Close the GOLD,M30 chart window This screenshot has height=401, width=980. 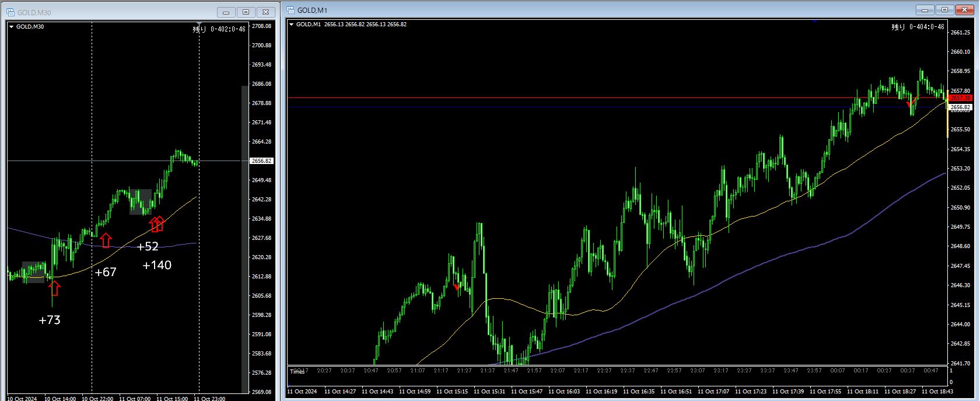tap(265, 12)
